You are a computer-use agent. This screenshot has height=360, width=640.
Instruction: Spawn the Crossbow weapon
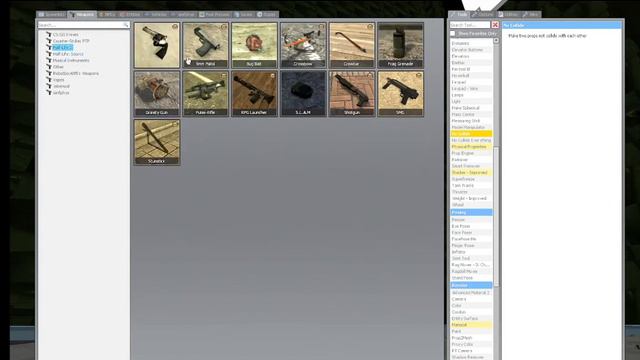(x=303, y=45)
